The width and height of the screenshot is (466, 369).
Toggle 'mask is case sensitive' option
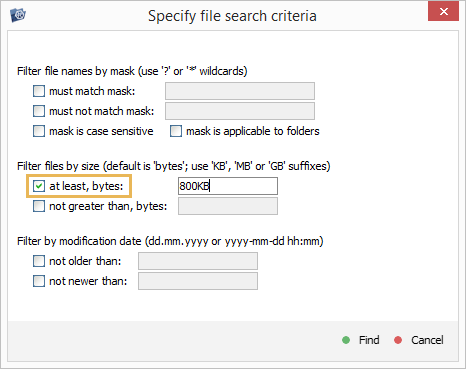(x=39, y=131)
